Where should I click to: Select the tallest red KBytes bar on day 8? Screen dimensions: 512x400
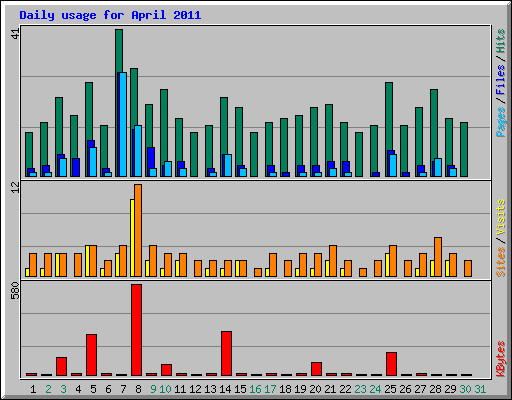[x=136, y=330]
